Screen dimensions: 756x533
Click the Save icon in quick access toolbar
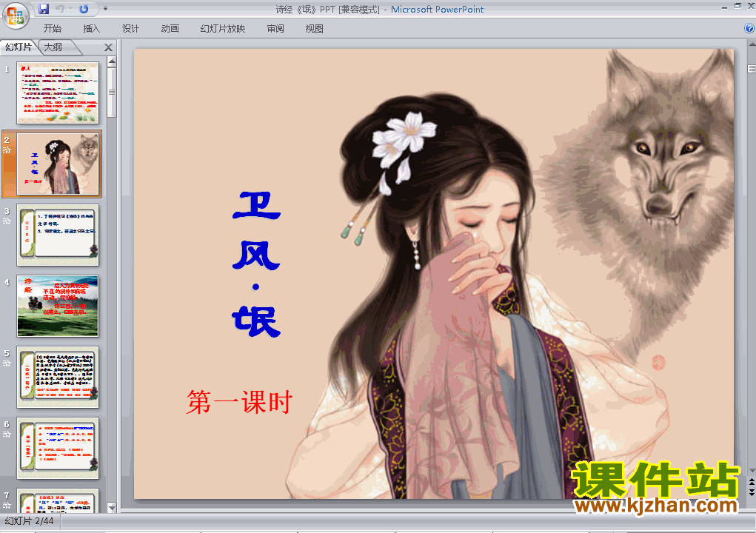(44, 9)
